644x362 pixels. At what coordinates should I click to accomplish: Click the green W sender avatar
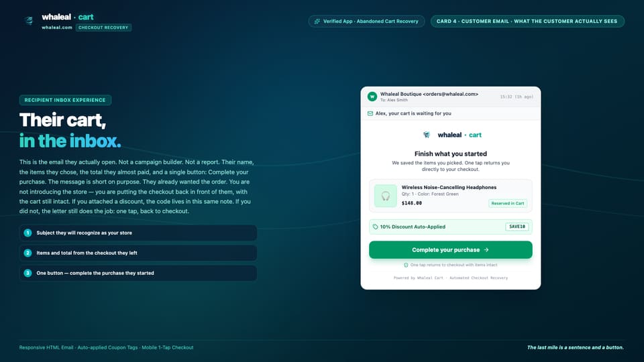click(372, 97)
